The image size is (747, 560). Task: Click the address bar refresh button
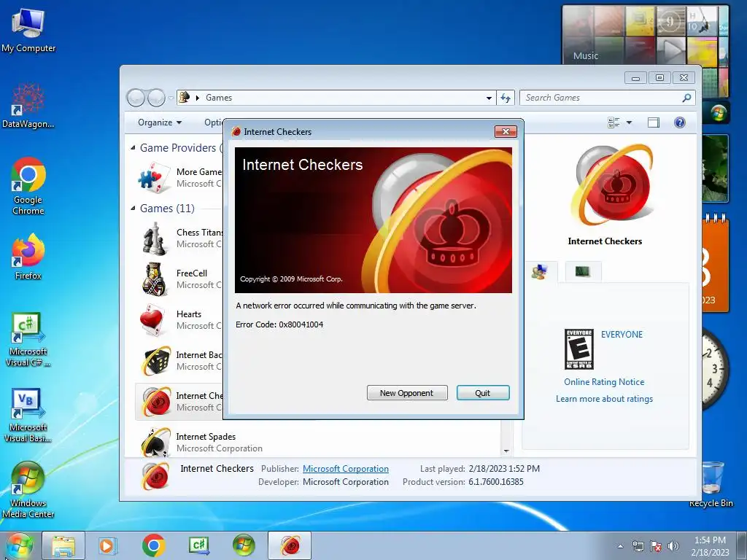tap(506, 98)
